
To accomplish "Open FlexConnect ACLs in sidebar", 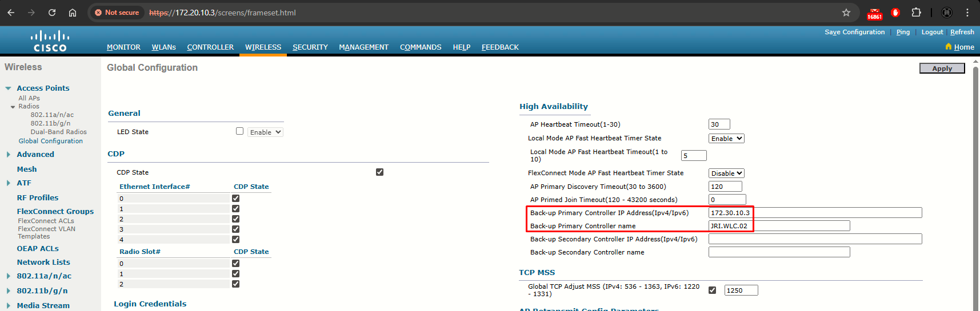I will pos(46,221).
